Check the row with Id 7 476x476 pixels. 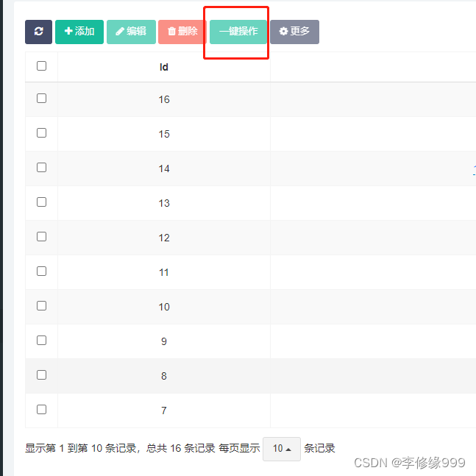coord(42,410)
